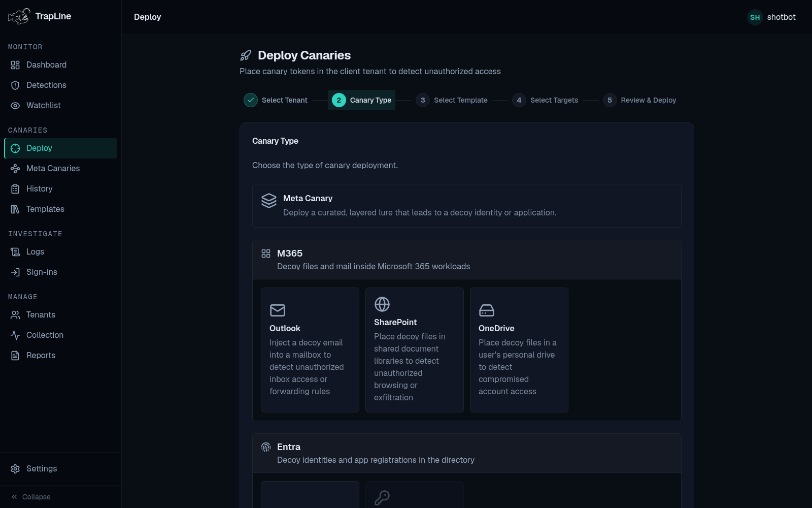Screen dimensions: 812x508
Task: Click the SharePoint globe icon
Action: (382, 304)
